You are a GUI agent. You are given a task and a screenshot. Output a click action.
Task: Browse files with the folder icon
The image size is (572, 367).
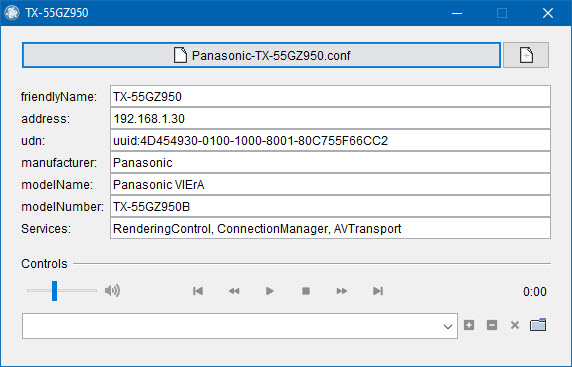pyautogui.click(x=538, y=325)
